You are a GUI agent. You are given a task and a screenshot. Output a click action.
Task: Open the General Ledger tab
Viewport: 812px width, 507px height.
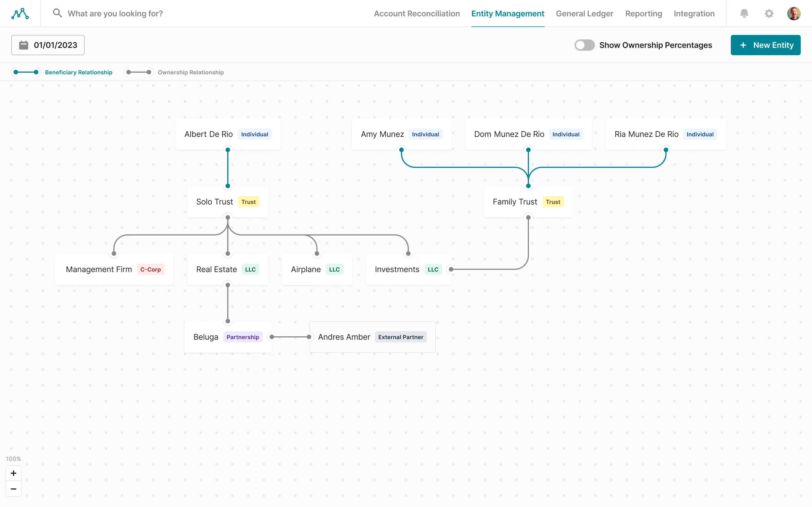[x=584, y=14]
